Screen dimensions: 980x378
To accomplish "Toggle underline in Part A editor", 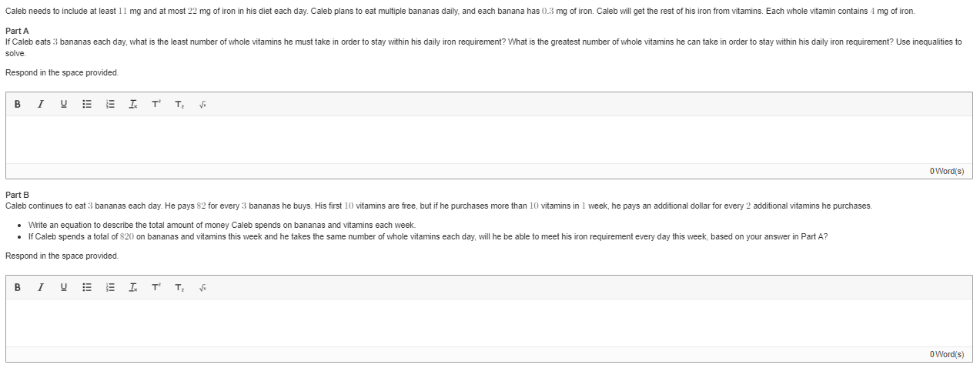I will 63,104.
